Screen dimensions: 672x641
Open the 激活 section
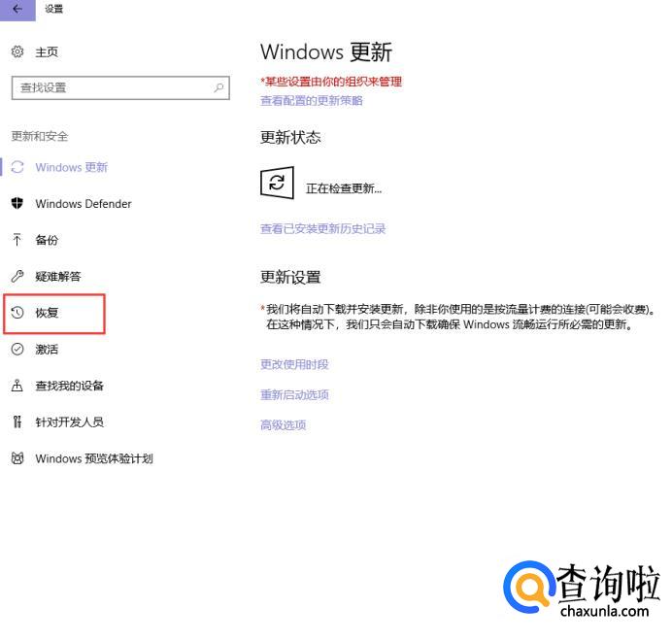tap(47, 349)
